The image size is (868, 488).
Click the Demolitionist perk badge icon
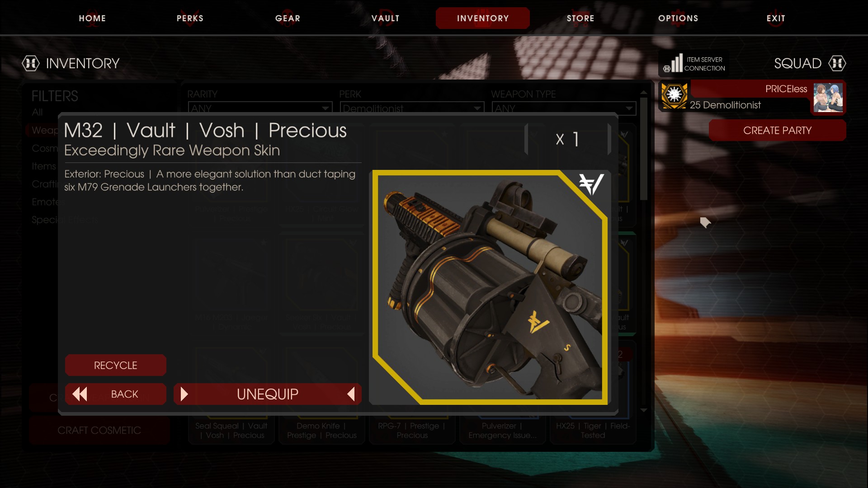(674, 95)
